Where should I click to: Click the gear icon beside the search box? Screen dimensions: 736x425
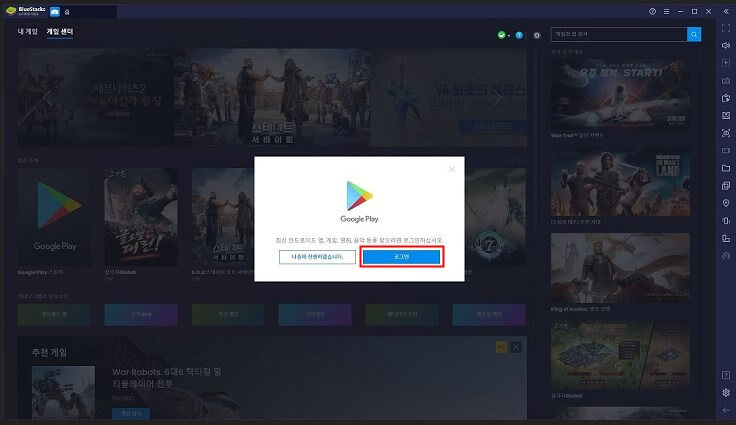(537, 35)
